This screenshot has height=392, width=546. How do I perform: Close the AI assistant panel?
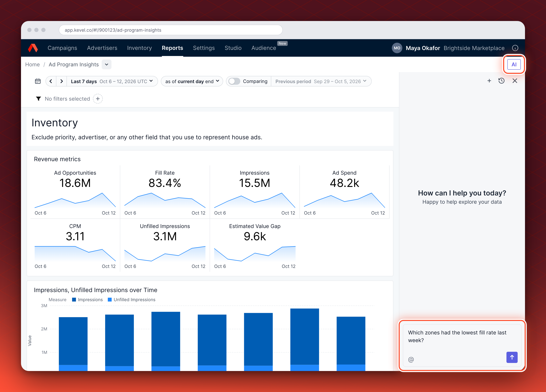pyautogui.click(x=515, y=81)
